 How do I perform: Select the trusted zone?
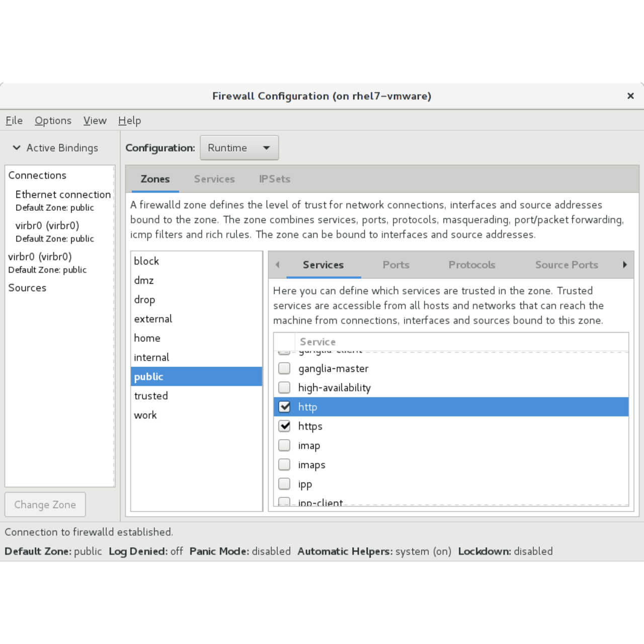click(x=151, y=396)
